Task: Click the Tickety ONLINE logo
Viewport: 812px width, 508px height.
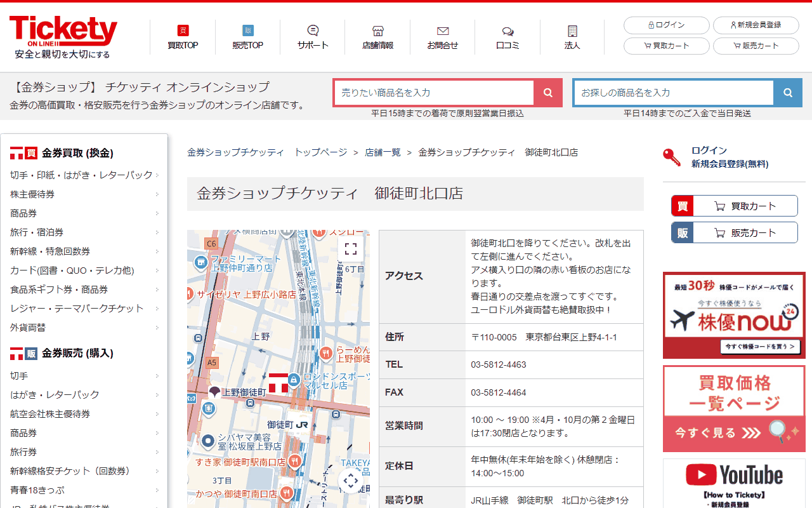Action: point(63,37)
